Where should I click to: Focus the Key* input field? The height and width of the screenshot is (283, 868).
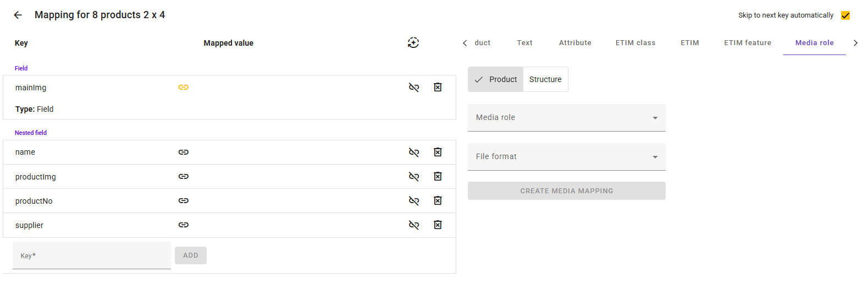pyautogui.click(x=91, y=255)
